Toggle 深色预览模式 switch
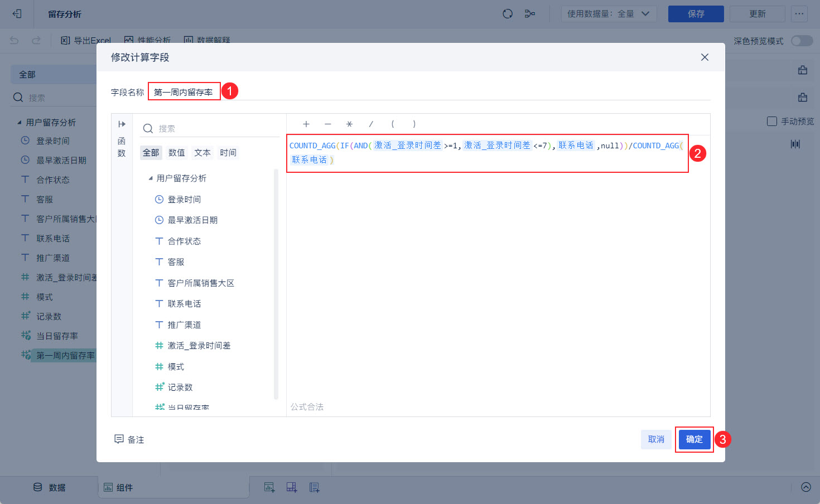 802,41
